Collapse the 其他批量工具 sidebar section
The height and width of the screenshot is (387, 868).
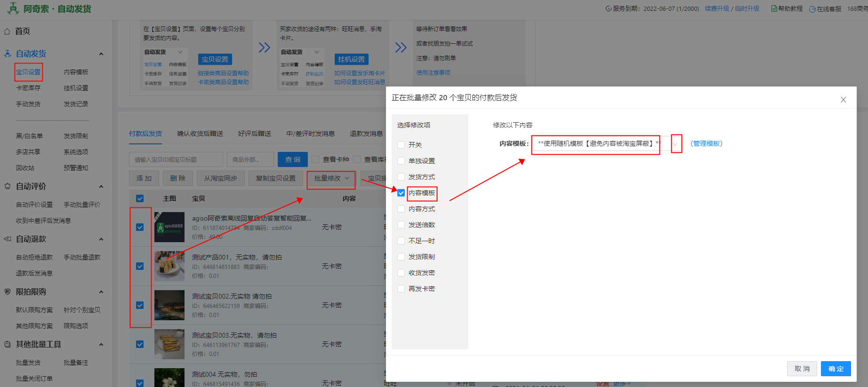(101, 345)
